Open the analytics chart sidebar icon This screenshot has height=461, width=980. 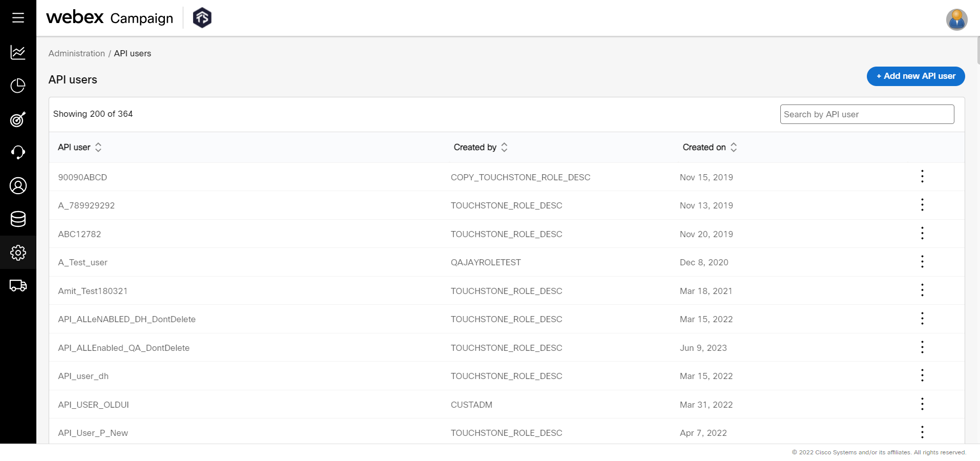click(18, 52)
